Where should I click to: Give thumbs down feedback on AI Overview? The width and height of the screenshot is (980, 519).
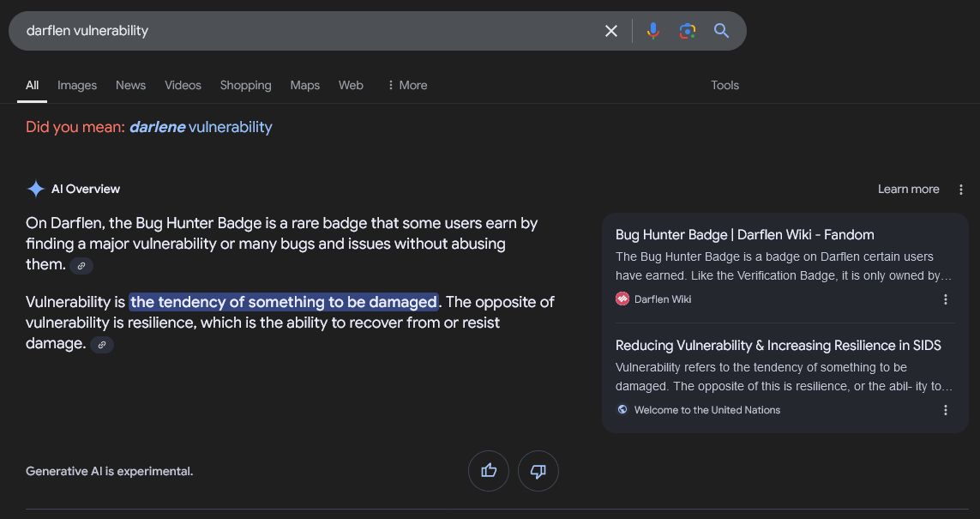tap(538, 471)
